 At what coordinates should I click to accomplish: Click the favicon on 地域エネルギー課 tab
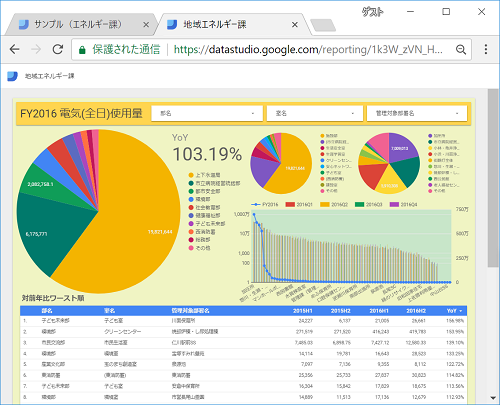[x=172, y=25]
